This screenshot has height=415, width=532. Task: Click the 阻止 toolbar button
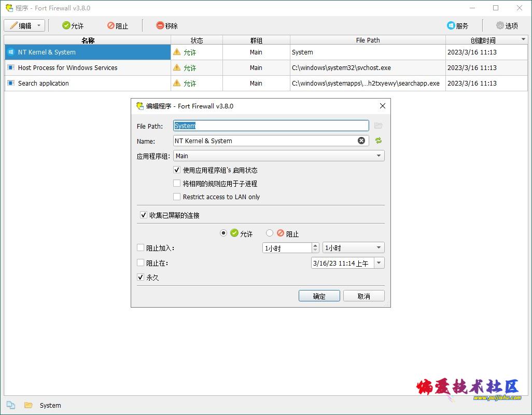[x=118, y=26]
